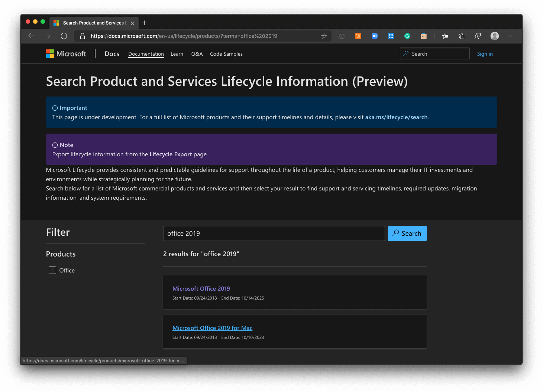
Task: Open the Q&A menu item
Action: click(197, 54)
